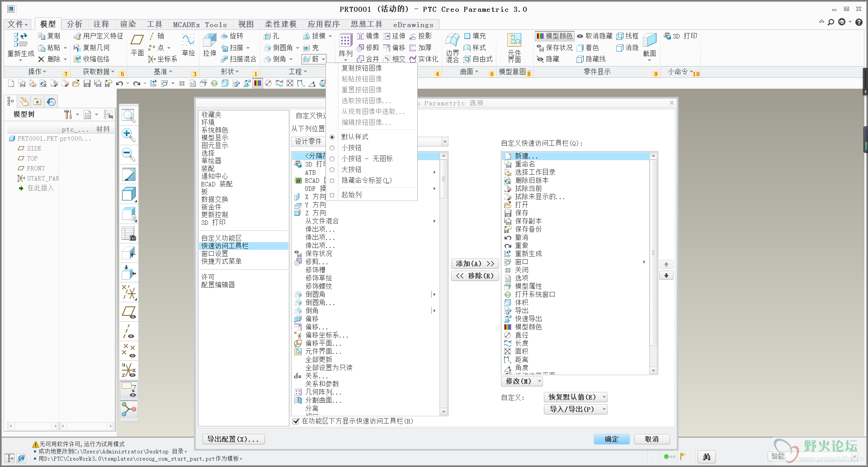Viewport: 868px width, 467px height.
Task: Click the 添加(A) >> button
Action: click(475, 264)
